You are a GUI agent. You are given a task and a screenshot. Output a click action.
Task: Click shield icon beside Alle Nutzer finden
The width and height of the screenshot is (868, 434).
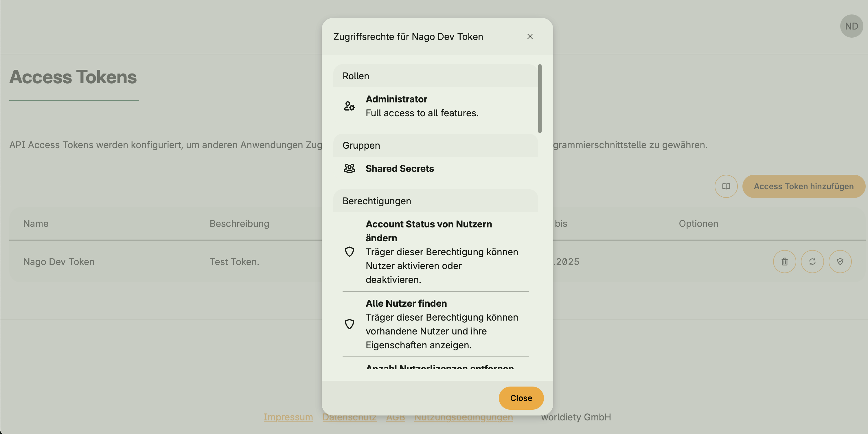349,324
